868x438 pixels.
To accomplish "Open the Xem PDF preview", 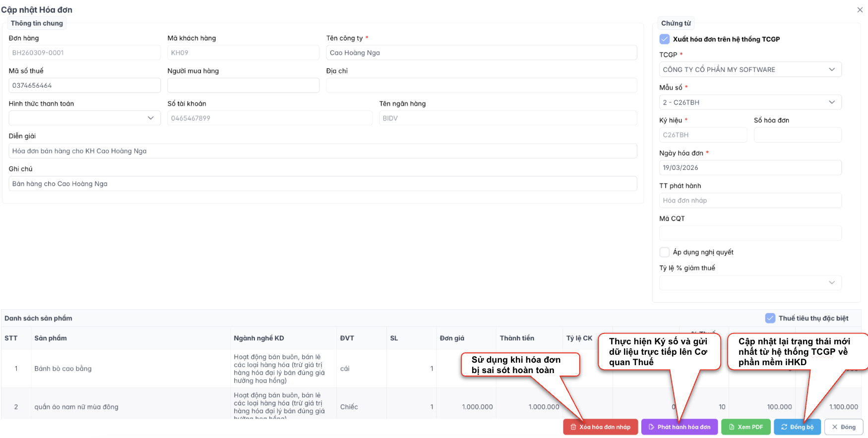I will (745, 427).
